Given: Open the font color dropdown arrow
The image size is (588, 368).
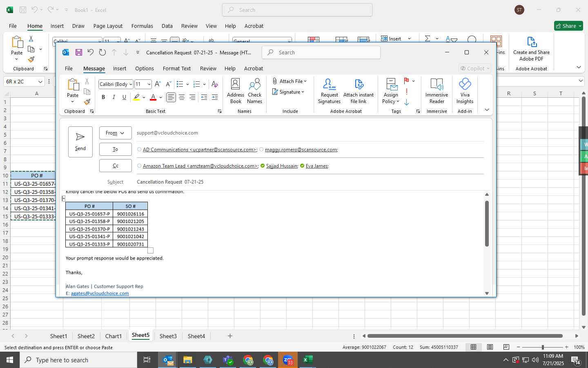Looking at the screenshot, I should pyautogui.click(x=161, y=97).
